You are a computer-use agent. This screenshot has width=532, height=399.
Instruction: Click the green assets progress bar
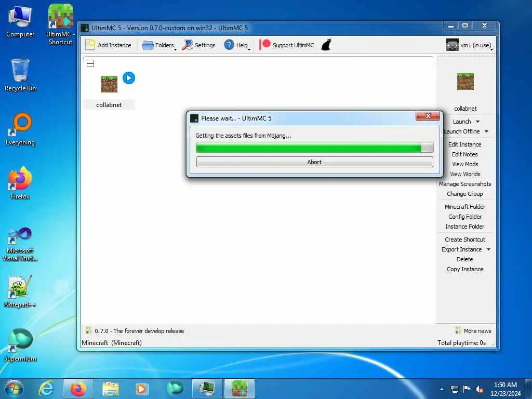[x=314, y=147]
